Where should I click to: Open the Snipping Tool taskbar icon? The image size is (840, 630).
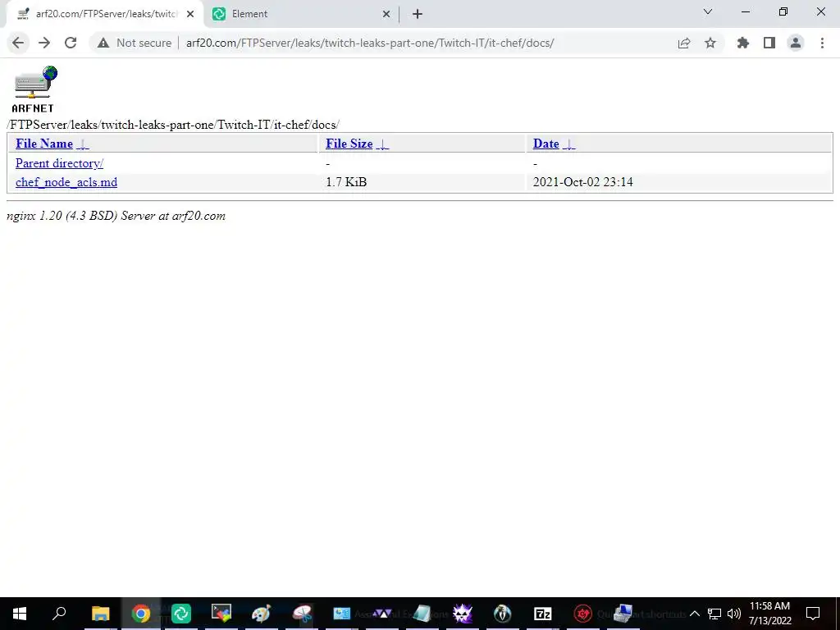pos(302,614)
